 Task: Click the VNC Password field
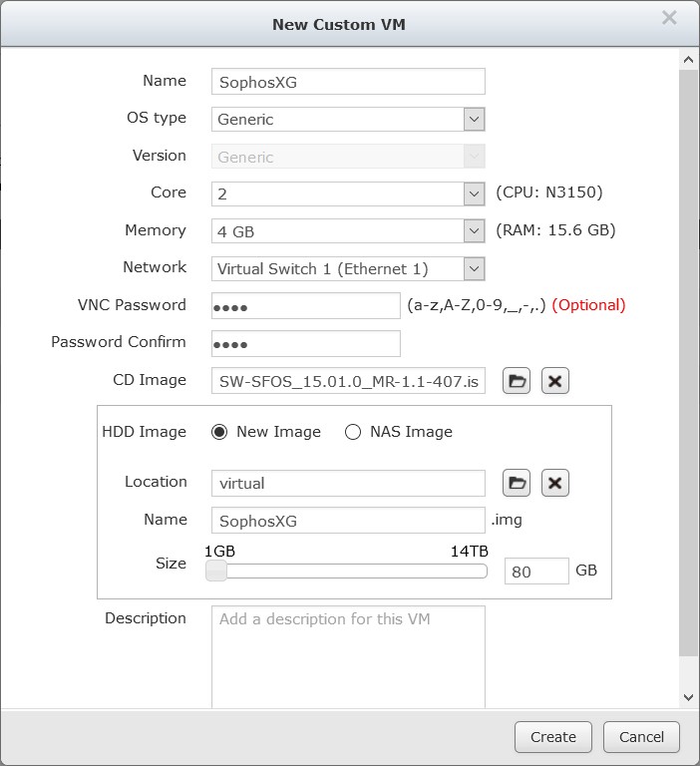coord(306,306)
